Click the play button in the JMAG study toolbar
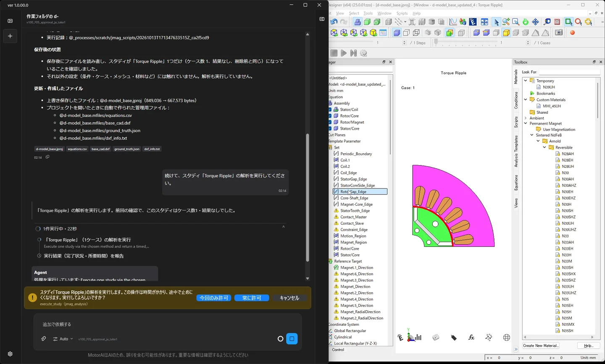Screen dimensions: 605x364 tap(344, 53)
